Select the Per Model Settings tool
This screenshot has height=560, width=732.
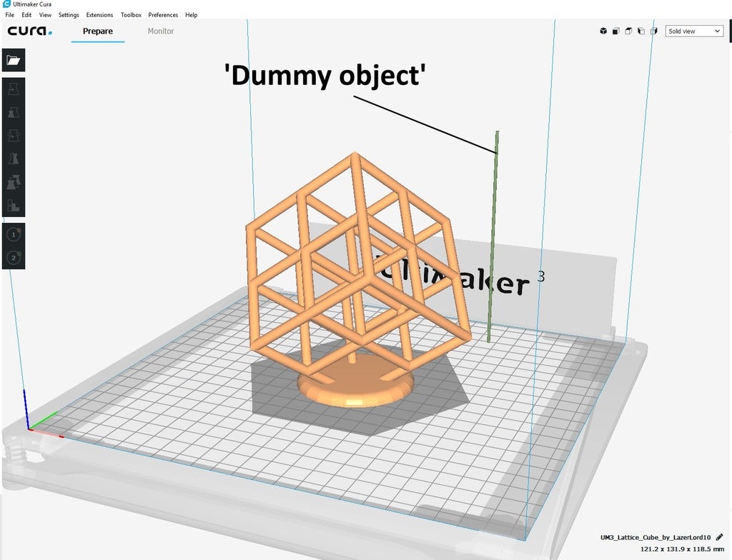(x=14, y=182)
